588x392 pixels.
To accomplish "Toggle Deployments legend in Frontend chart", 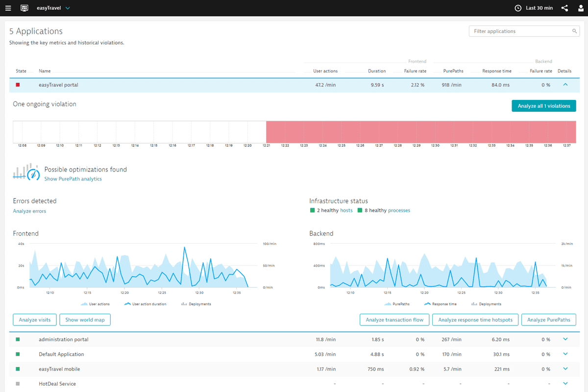I will [x=196, y=304].
